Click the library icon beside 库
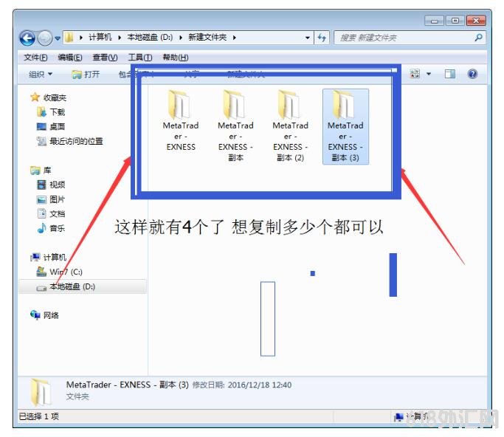The width and height of the screenshot is (504, 437). click(x=35, y=171)
